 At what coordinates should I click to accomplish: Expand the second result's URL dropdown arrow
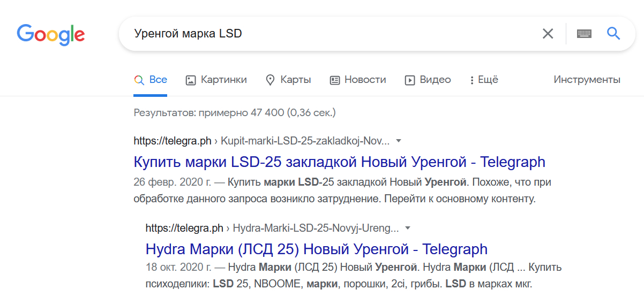coord(408,228)
